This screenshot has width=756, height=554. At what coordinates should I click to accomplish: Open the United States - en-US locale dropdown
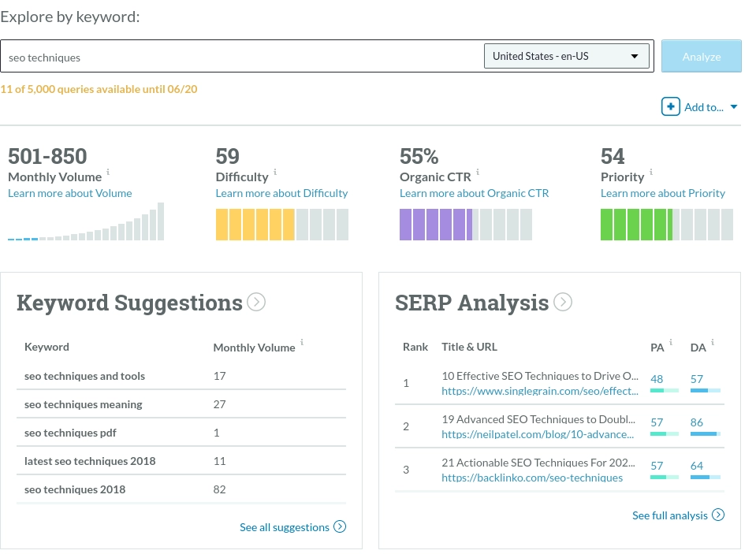pyautogui.click(x=567, y=56)
